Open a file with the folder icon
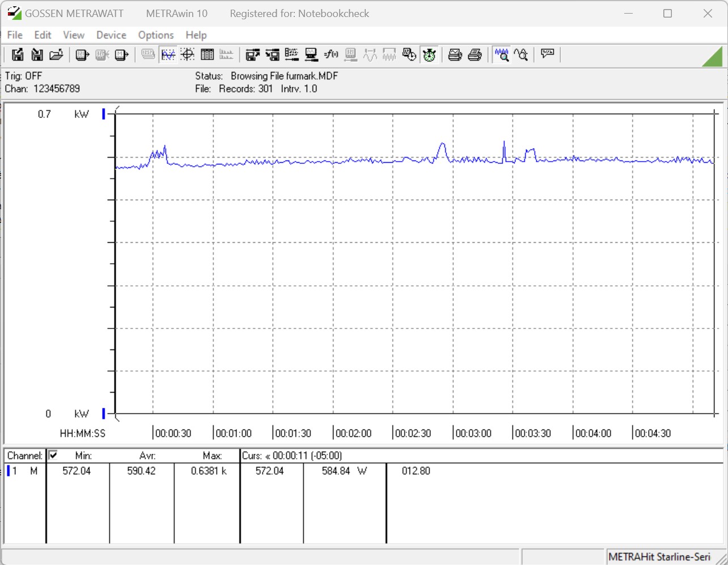This screenshot has width=728, height=565. [x=56, y=54]
